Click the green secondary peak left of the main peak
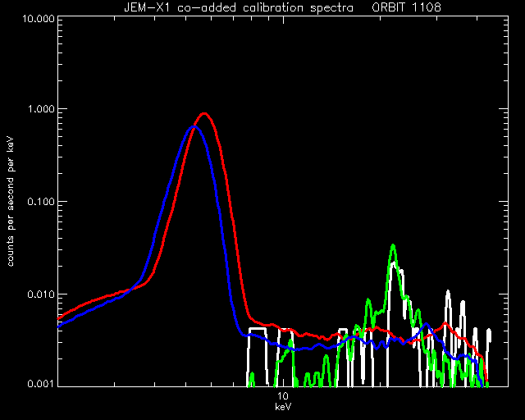The height and width of the screenshot is (420, 525). point(368,300)
